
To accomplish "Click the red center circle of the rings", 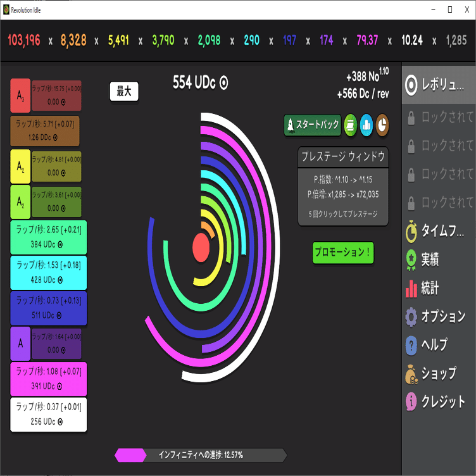I will click(201, 247).
